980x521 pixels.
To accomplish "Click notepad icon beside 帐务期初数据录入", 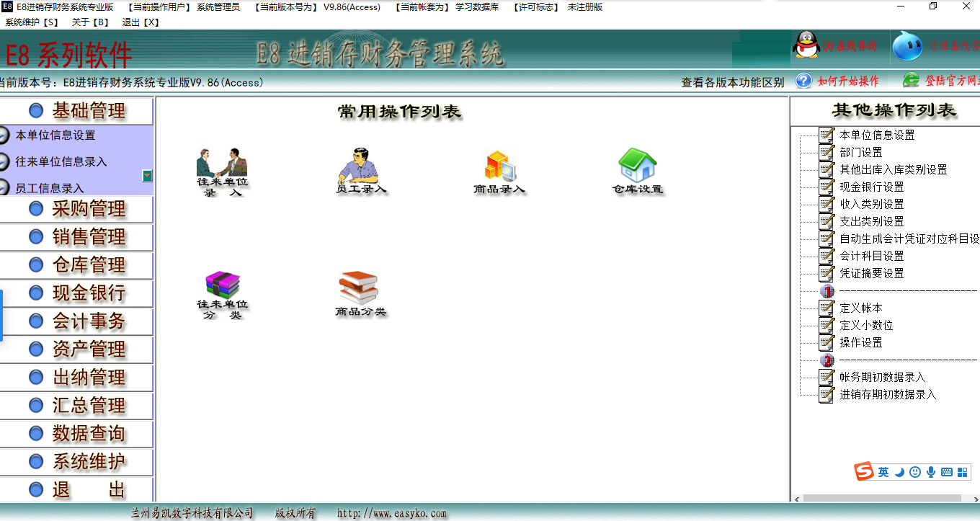I will (x=827, y=377).
